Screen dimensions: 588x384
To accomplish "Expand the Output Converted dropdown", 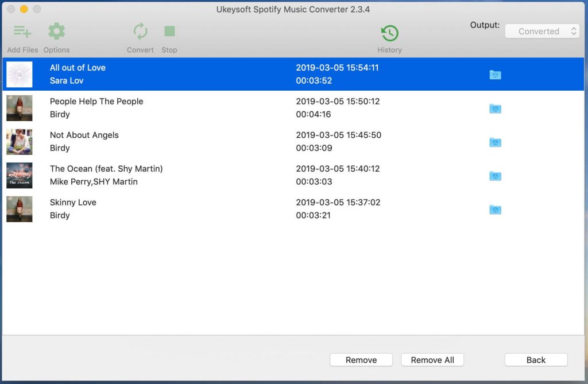I will (542, 32).
